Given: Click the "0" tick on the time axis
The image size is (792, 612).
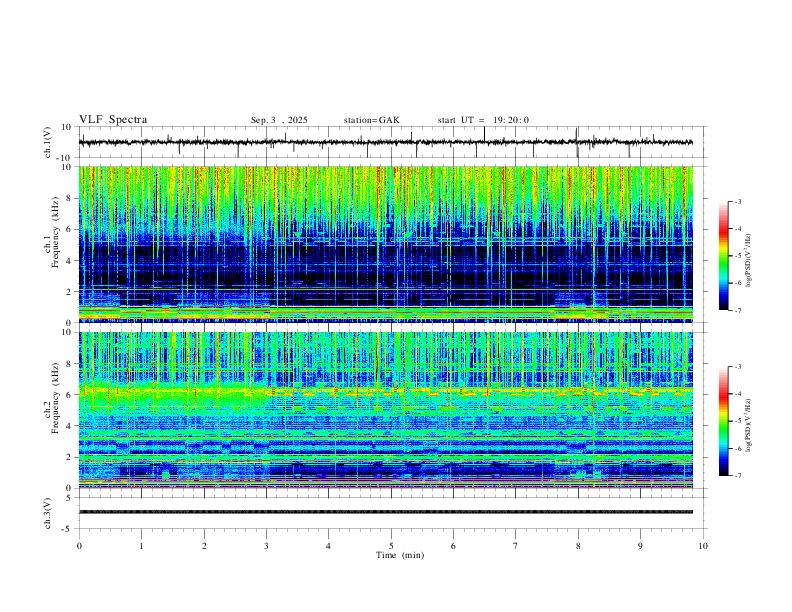Looking at the screenshot, I should pyautogui.click(x=79, y=546).
